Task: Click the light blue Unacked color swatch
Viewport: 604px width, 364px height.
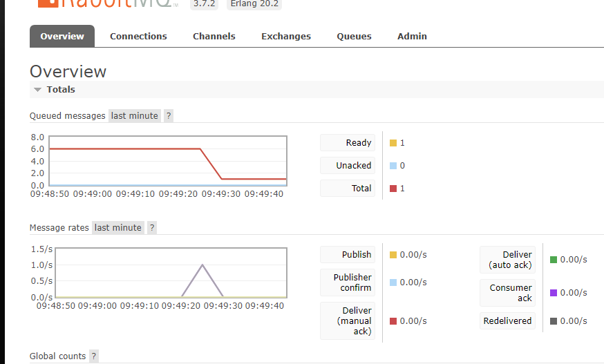Action: tap(393, 166)
